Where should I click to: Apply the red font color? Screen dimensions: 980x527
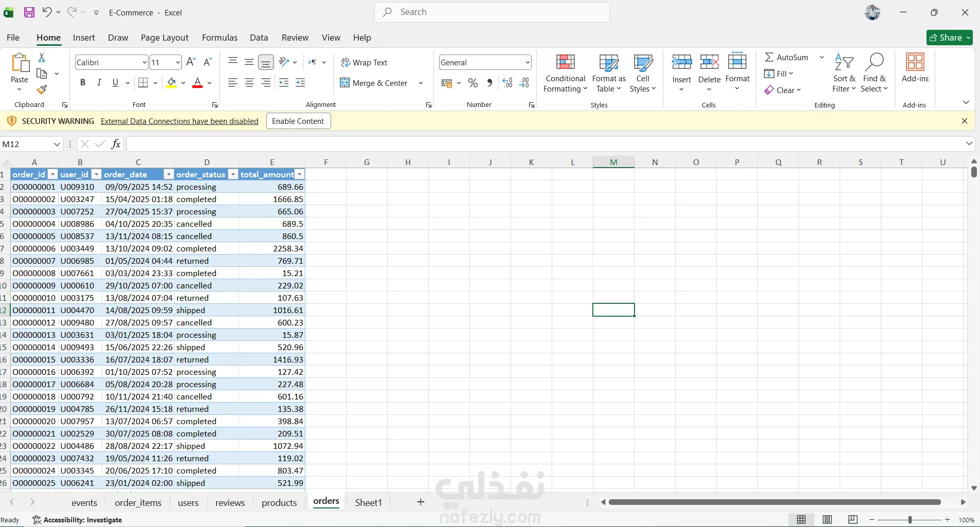[x=197, y=83]
